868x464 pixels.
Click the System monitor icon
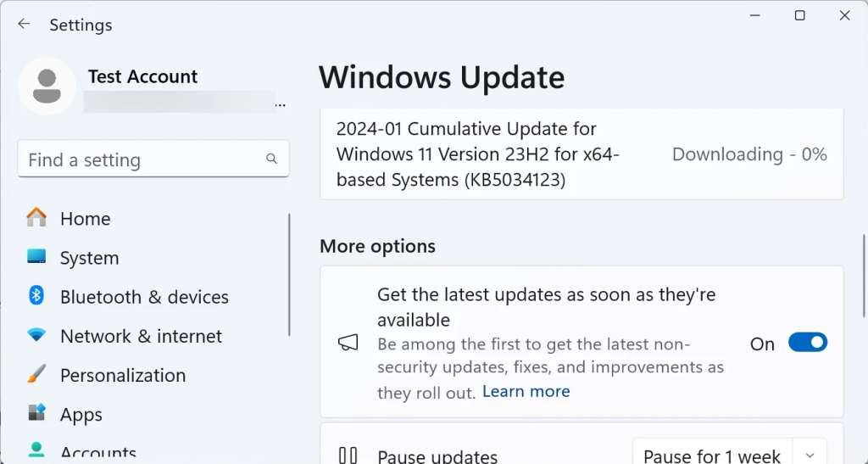coord(36,257)
